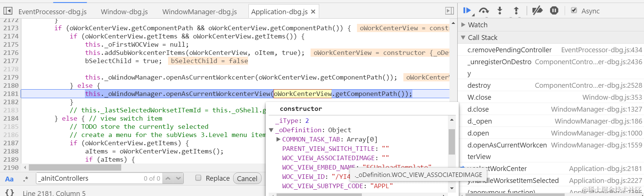Click the pretty print braces icon
644x196 pixels.
coord(9,193)
